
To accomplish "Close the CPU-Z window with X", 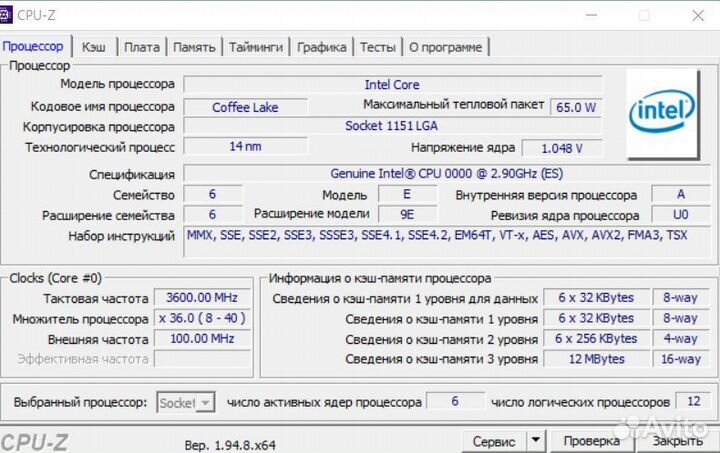I will pyautogui.click(x=698, y=15).
